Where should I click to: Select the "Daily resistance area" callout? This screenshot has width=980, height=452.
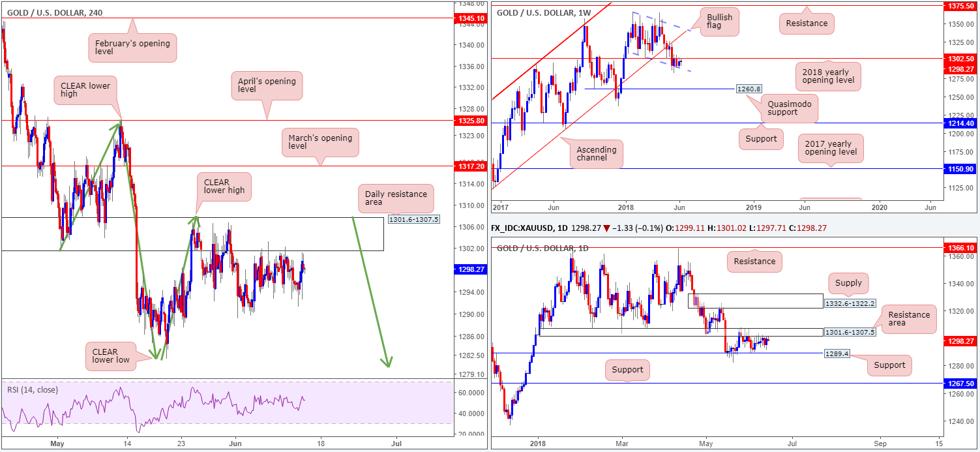pos(396,198)
